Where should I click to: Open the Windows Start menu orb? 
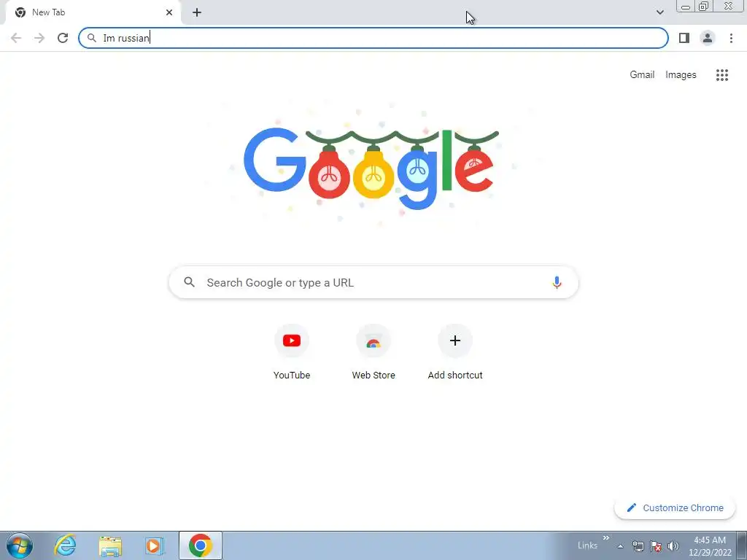[20, 545]
